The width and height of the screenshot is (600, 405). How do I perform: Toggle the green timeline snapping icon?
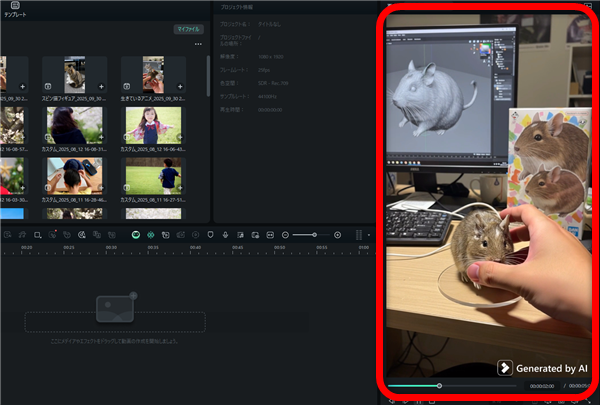(151, 234)
